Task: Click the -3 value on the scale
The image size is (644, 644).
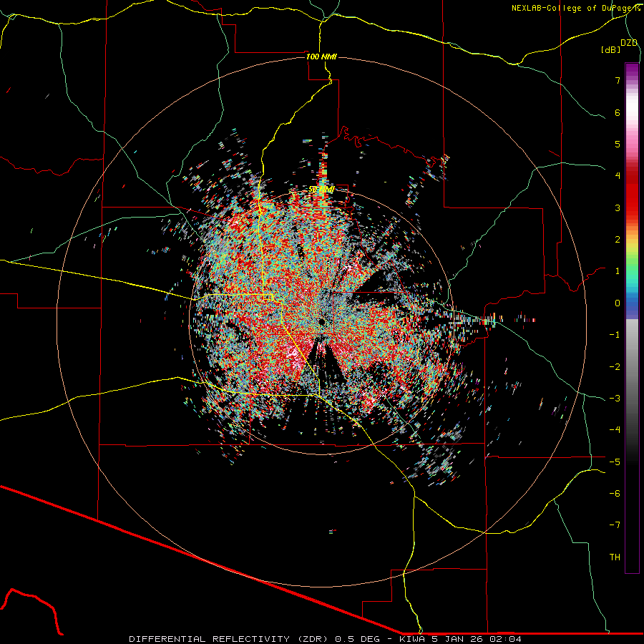Action: click(x=615, y=399)
